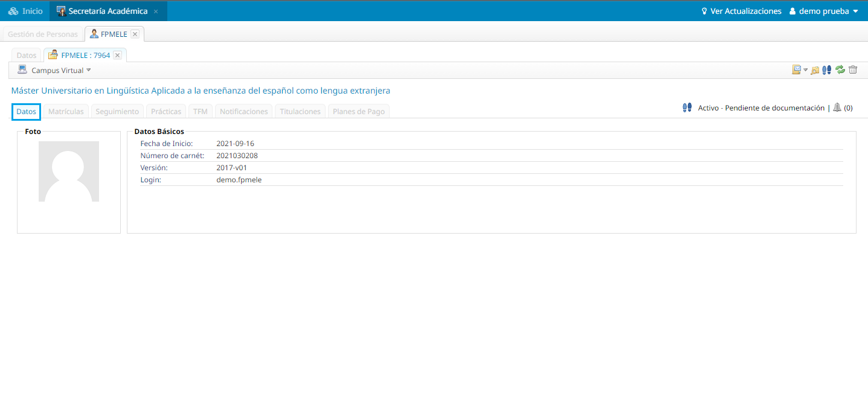Click the bell notifications icon
Image resolution: width=868 pixels, height=393 pixels.
coord(837,107)
